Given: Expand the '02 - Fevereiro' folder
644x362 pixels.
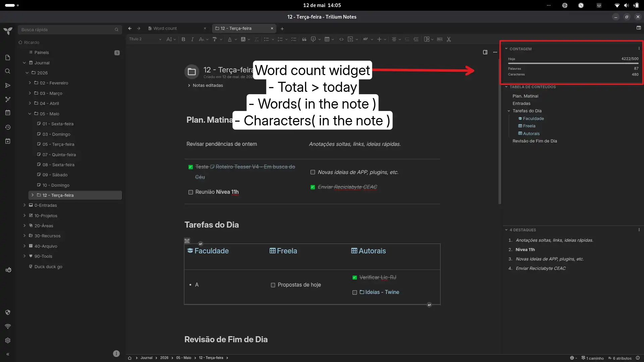Looking at the screenshot, I should pos(30,83).
